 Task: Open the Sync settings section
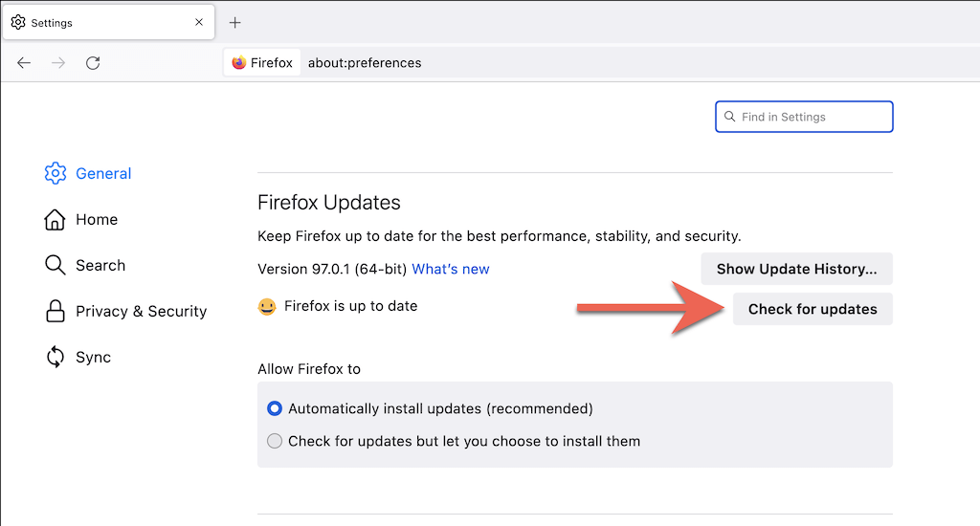point(93,357)
